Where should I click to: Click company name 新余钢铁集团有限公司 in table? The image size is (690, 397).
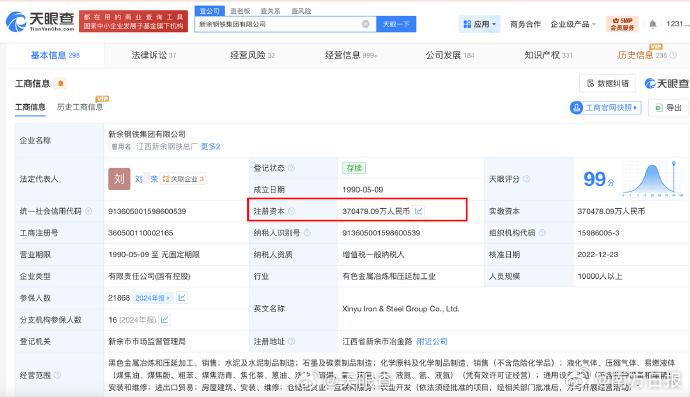(x=147, y=134)
